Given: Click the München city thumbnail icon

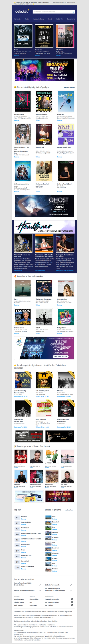Looking at the screenshot, I should (48, 570).
